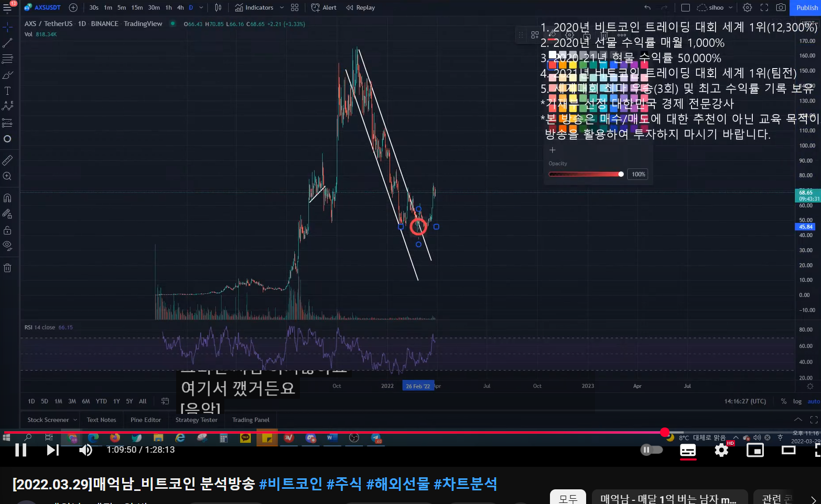Viewport: 821px width, 504px height.
Task: Select the 6M date range
Action: click(86, 401)
